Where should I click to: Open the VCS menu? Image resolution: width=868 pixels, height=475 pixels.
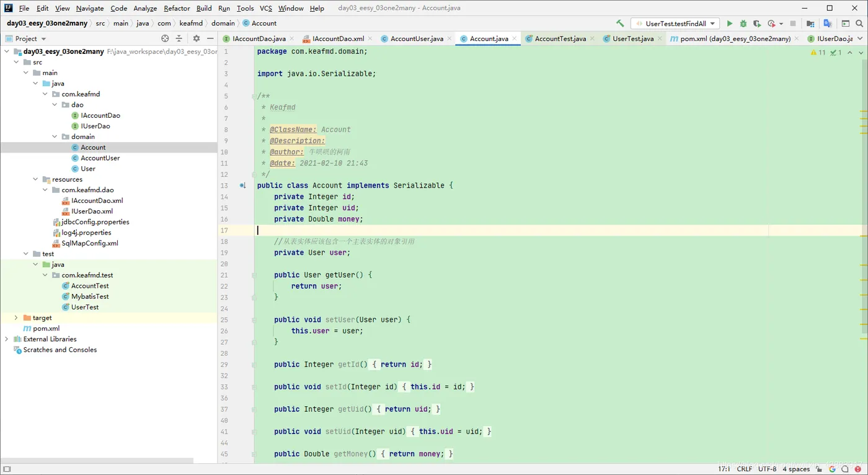(266, 8)
